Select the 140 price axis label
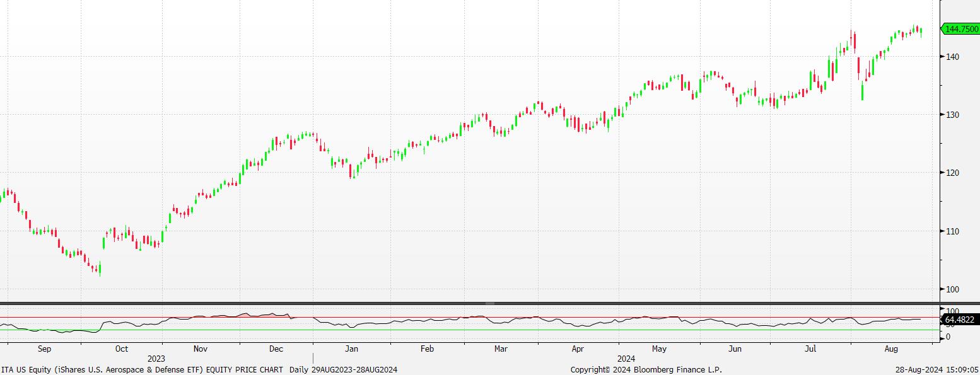 coord(952,57)
